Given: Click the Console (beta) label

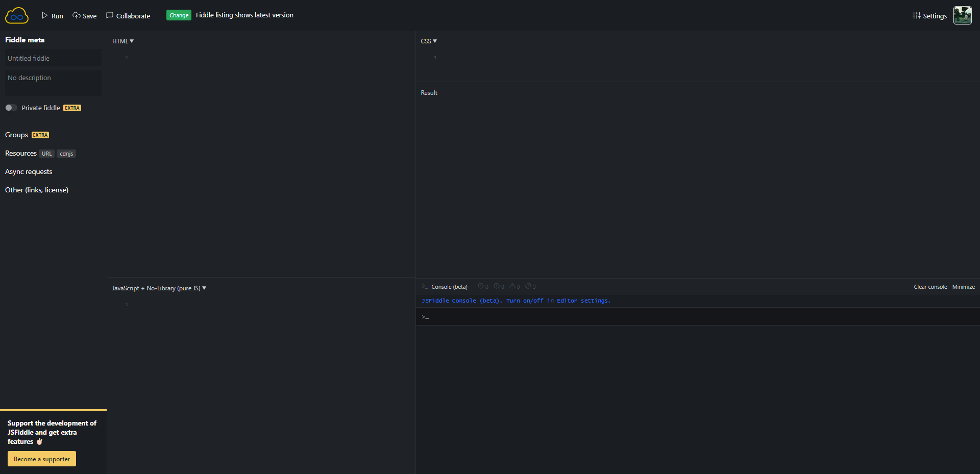Looking at the screenshot, I should (449, 287).
